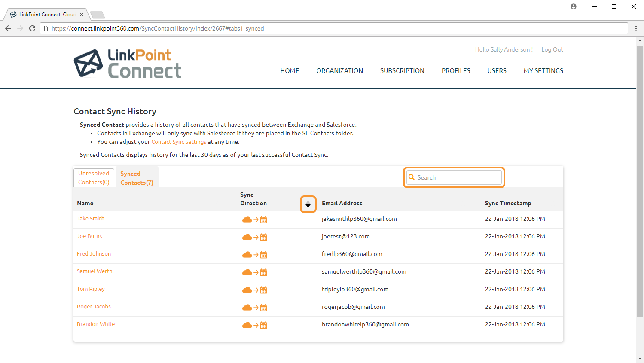Click the Email Address column header

coord(342,204)
